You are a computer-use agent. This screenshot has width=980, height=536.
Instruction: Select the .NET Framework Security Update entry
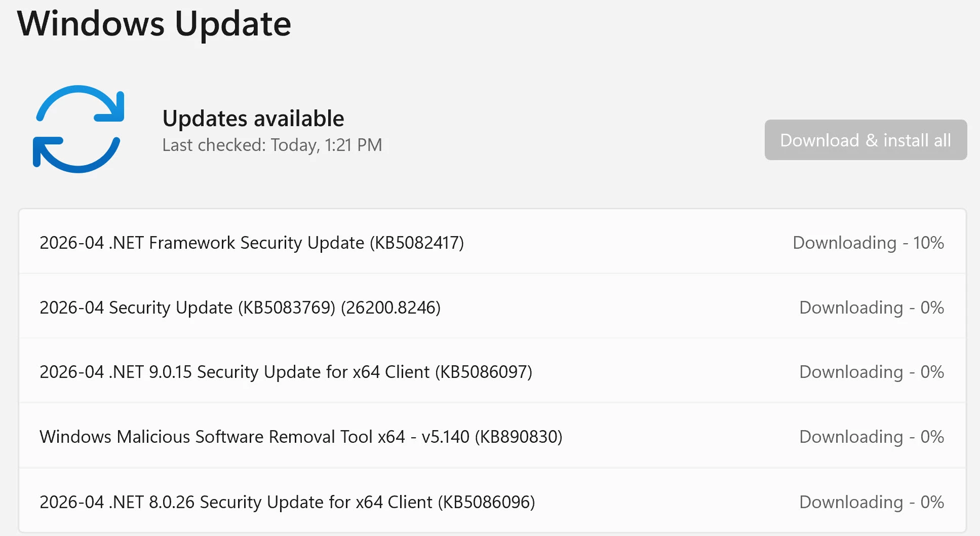click(492, 242)
